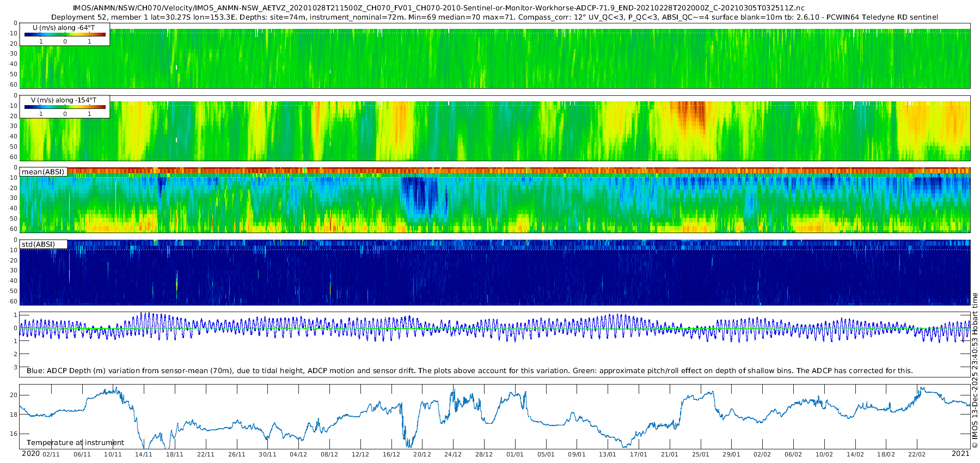Click the U velocity colorbar
The height and width of the screenshot is (463, 980).
tap(65, 34)
